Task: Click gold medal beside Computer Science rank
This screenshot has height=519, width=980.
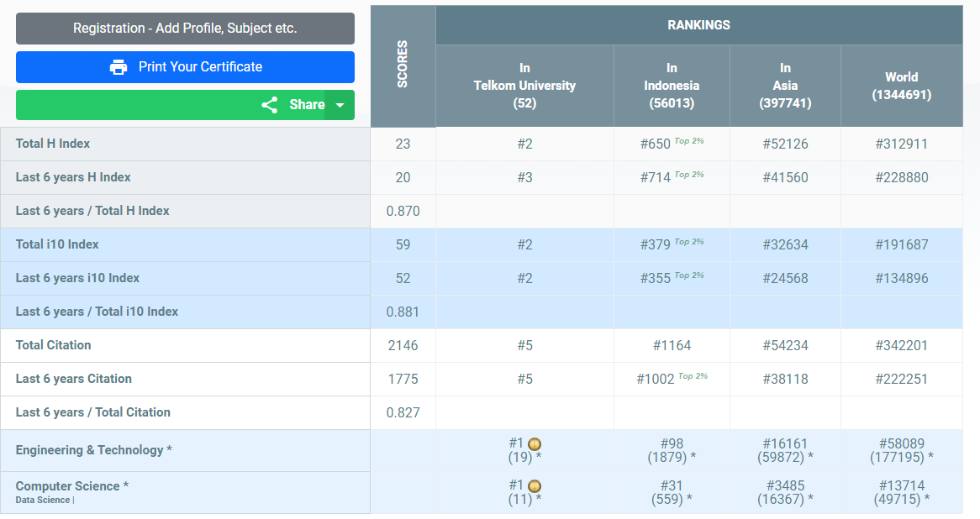Action: (535, 485)
